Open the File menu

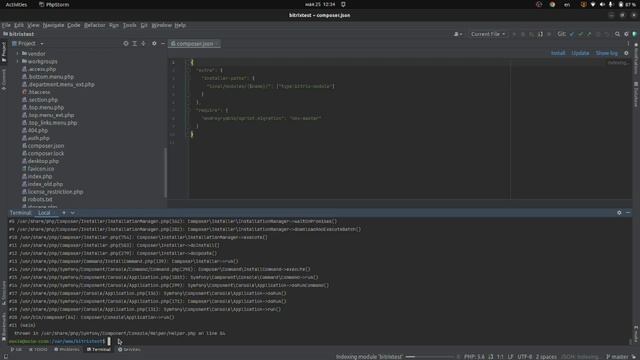(x=6, y=25)
